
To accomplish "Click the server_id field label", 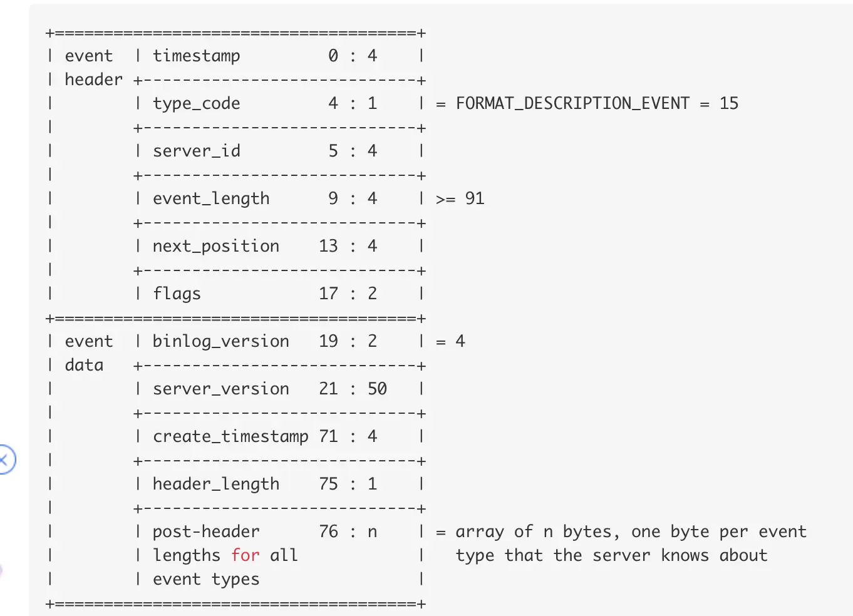I will (x=196, y=151).
